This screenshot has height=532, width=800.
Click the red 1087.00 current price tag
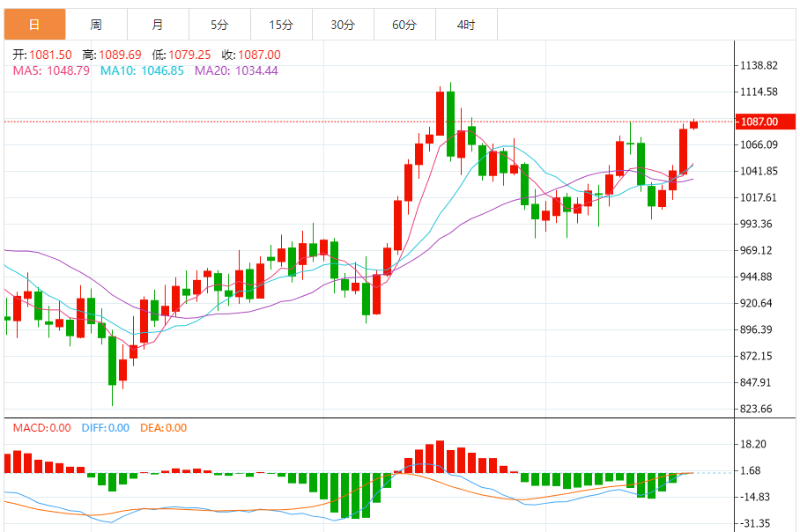765,122
